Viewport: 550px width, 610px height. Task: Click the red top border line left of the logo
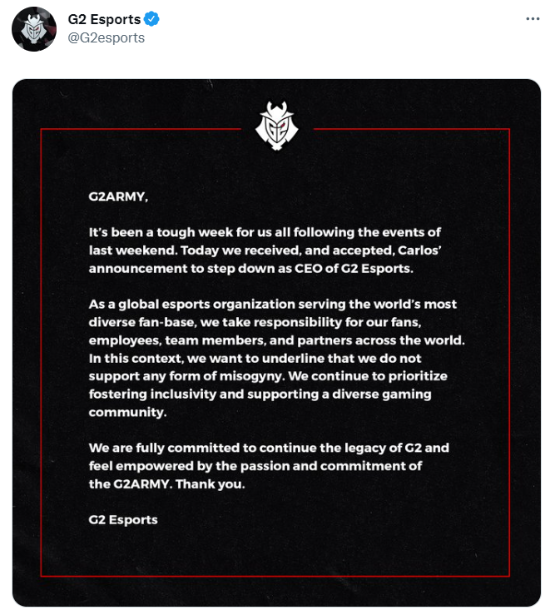pos(141,129)
